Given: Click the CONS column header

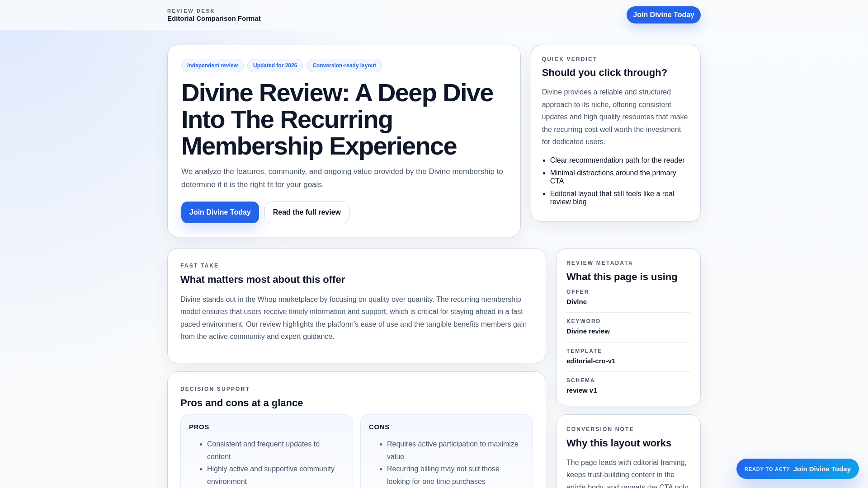Looking at the screenshot, I should 379,427.
